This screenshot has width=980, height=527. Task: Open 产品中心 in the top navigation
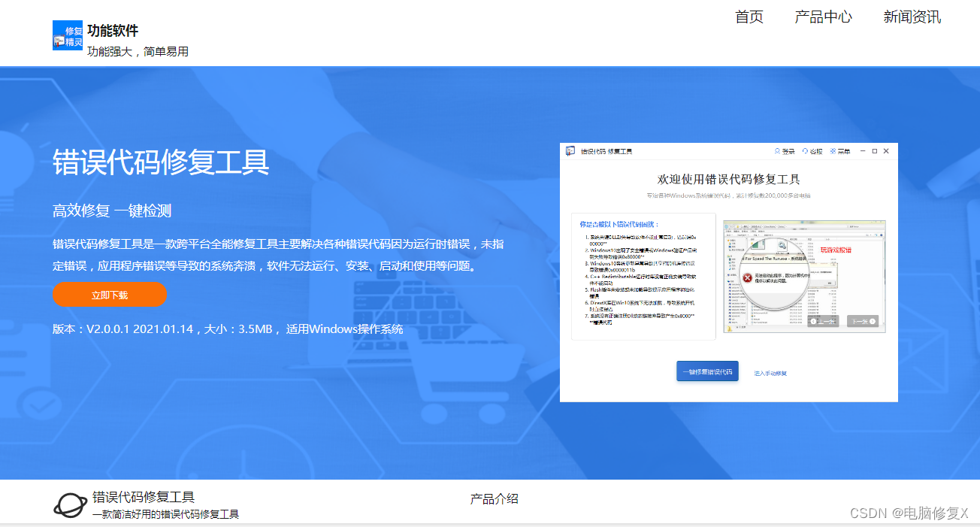coord(824,17)
